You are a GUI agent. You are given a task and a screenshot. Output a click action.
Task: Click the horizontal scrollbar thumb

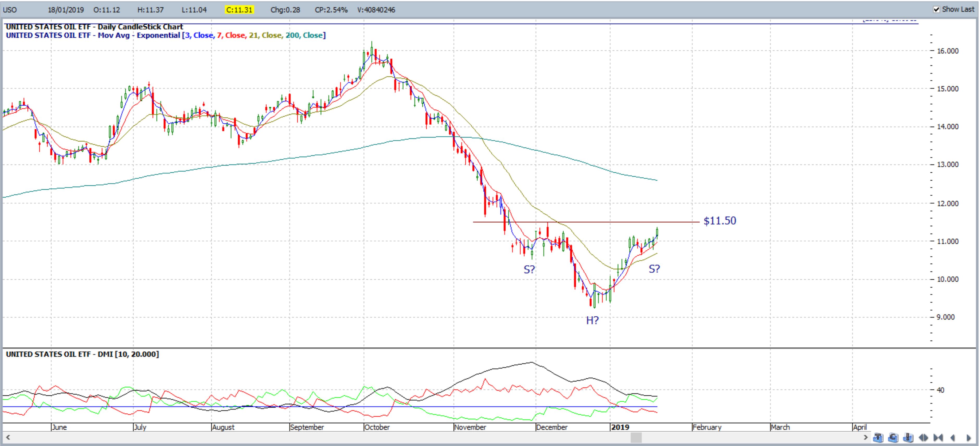click(636, 438)
